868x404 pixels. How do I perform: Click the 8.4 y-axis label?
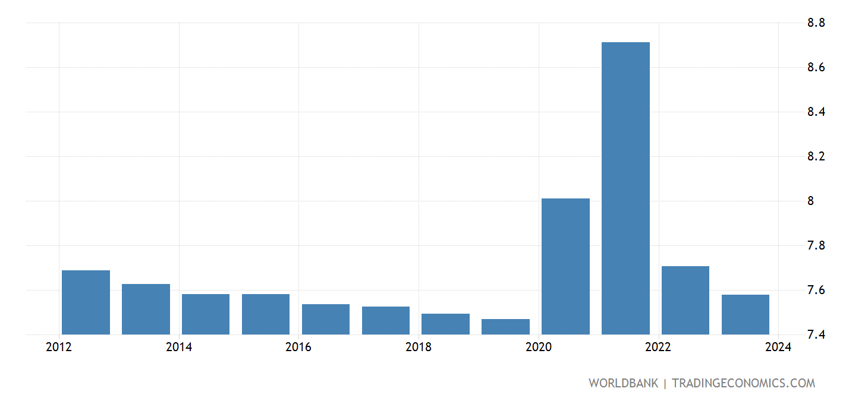click(x=817, y=111)
